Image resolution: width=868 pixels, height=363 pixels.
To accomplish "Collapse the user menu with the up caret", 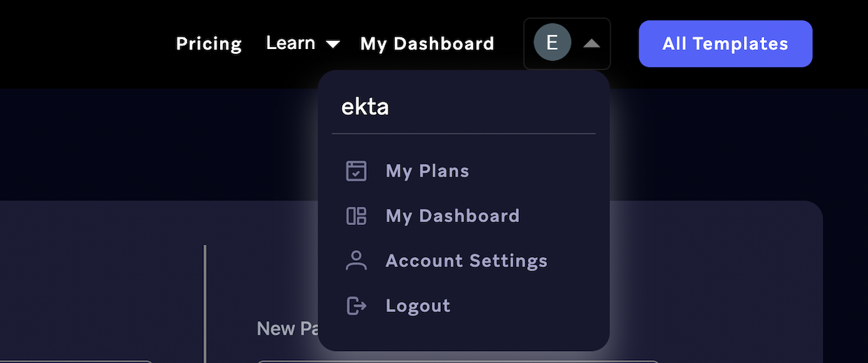I will pyautogui.click(x=591, y=43).
